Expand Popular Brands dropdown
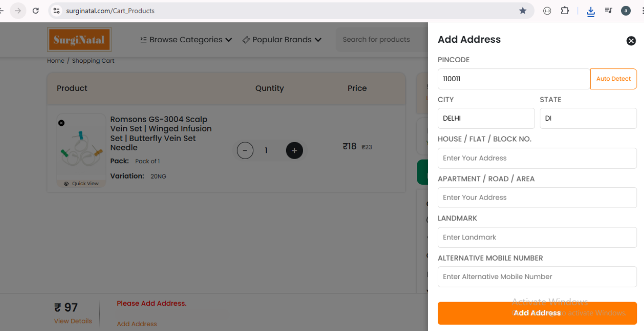The image size is (644, 331). 282,40
